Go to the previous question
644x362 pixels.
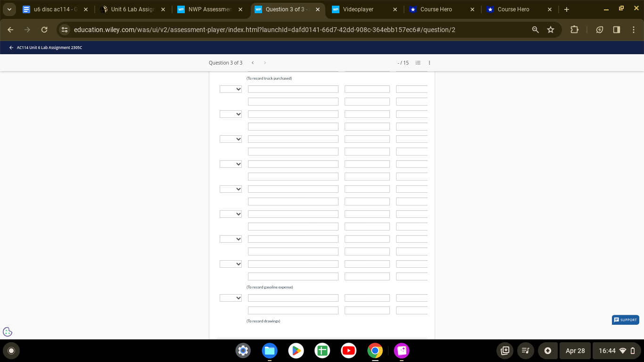(x=253, y=63)
